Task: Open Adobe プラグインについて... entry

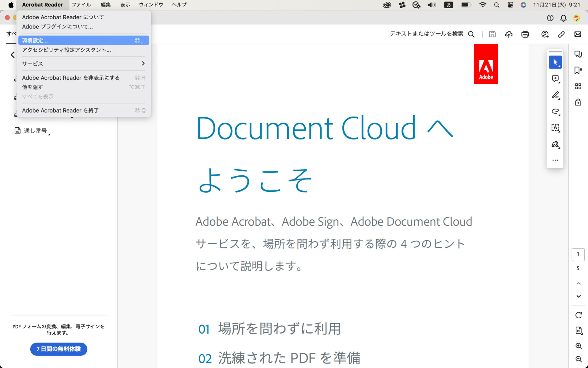Action: pyautogui.click(x=58, y=27)
